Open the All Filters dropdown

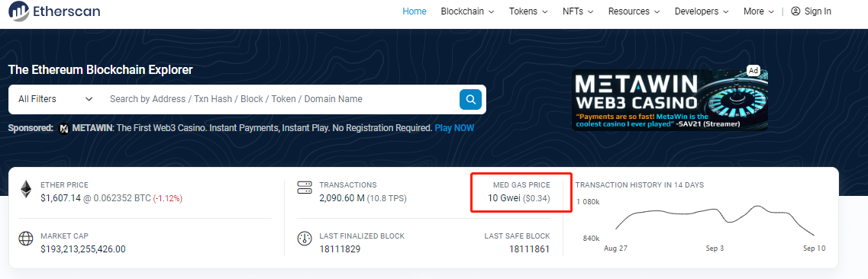[56, 99]
